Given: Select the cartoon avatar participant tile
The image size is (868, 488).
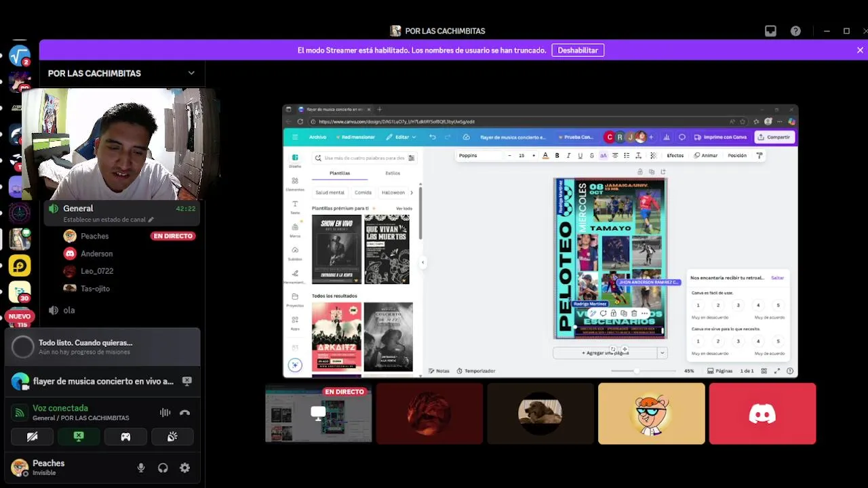Looking at the screenshot, I should click(x=651, y=413).
